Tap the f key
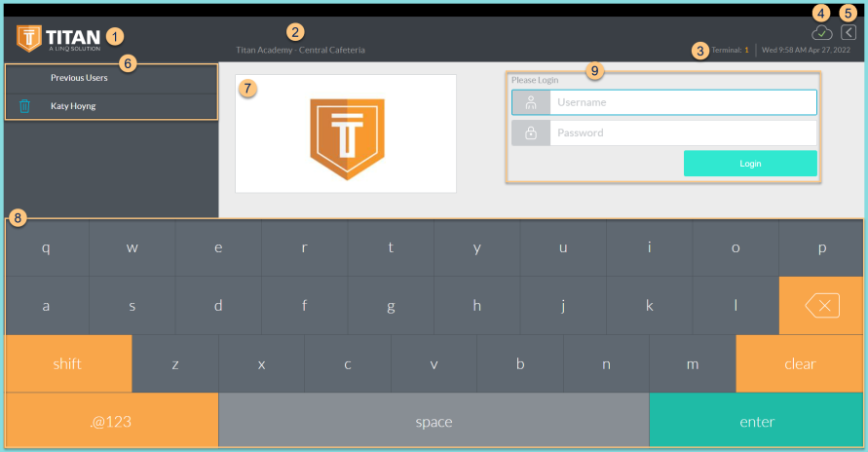 305,305
